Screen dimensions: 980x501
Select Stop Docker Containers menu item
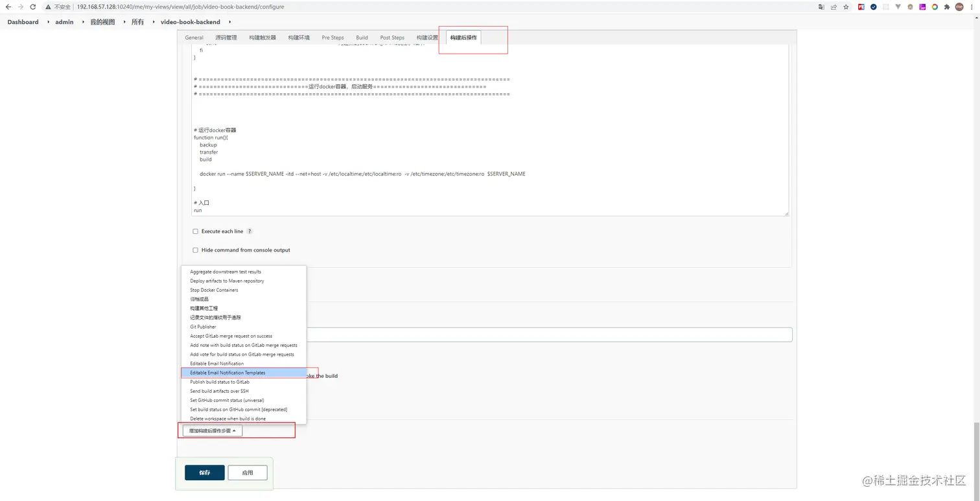pos(244,290)
